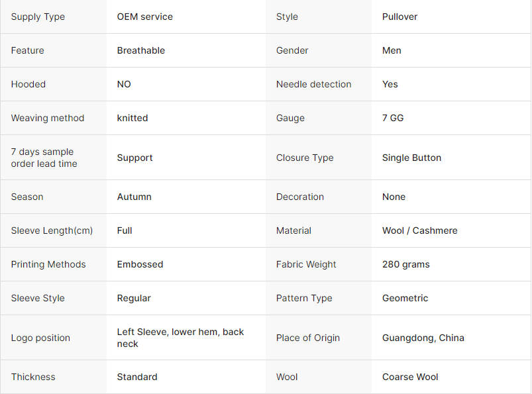Image resolution: width=532 pixels, height=394 pixels.
Task: Select the "Geometric" pattern type value
Action: pos(405,298)
